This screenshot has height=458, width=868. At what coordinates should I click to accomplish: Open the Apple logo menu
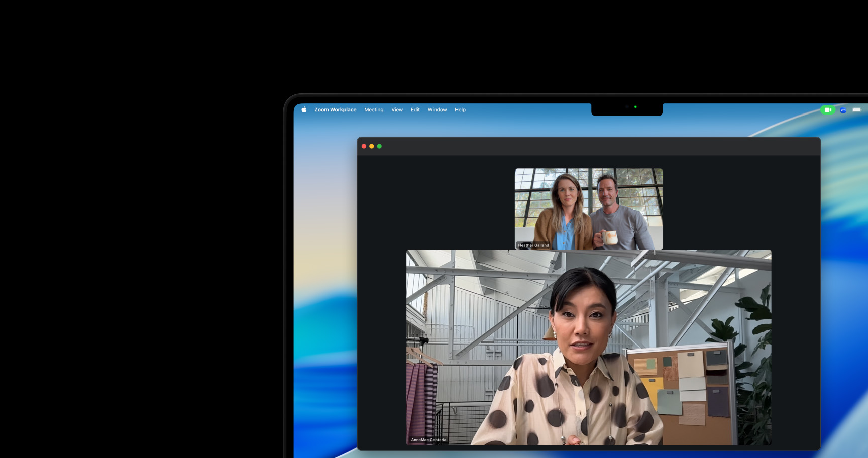coord(304,109)
